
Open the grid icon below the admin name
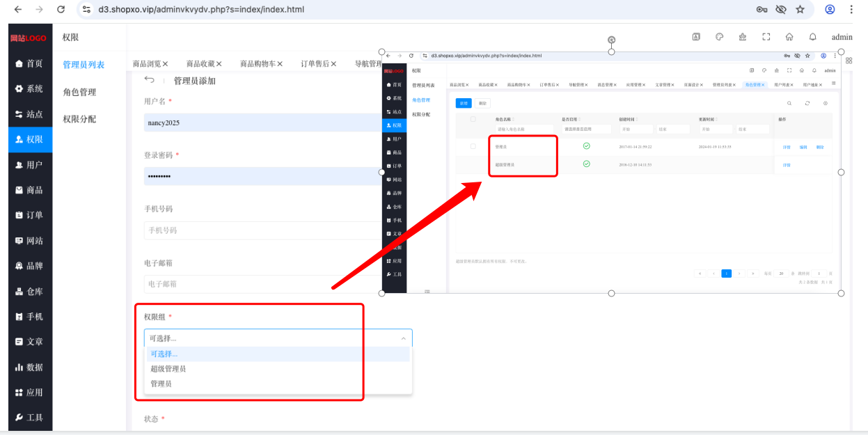(x=849, y=61)
